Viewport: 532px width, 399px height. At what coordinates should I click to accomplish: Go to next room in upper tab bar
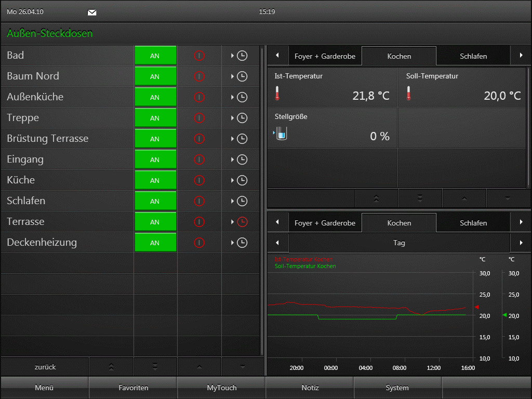[521, 55]
